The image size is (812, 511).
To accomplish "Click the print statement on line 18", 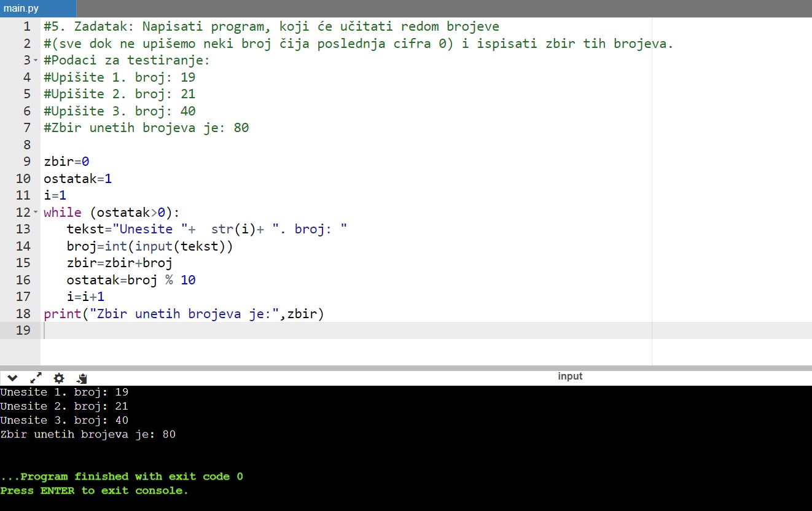I will point(183,314).
